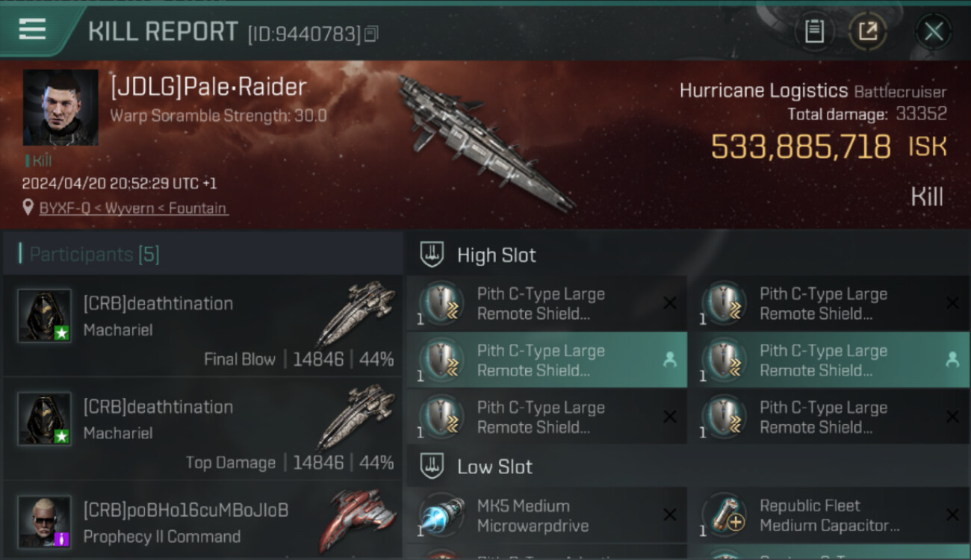The height and width of the screenshot is (560, 971).
Task: Click the Hurricane Logistics ship image
Action: (x=484, y=142)
